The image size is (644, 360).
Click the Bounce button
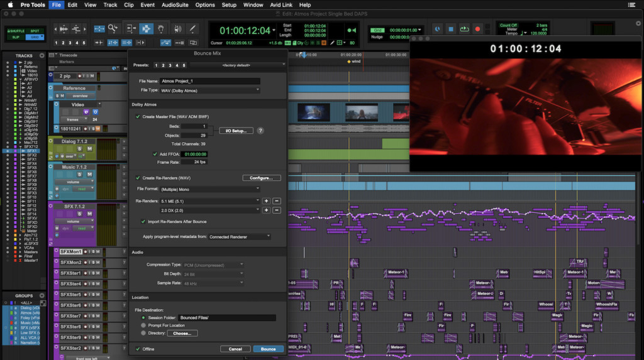pos(268,349)
